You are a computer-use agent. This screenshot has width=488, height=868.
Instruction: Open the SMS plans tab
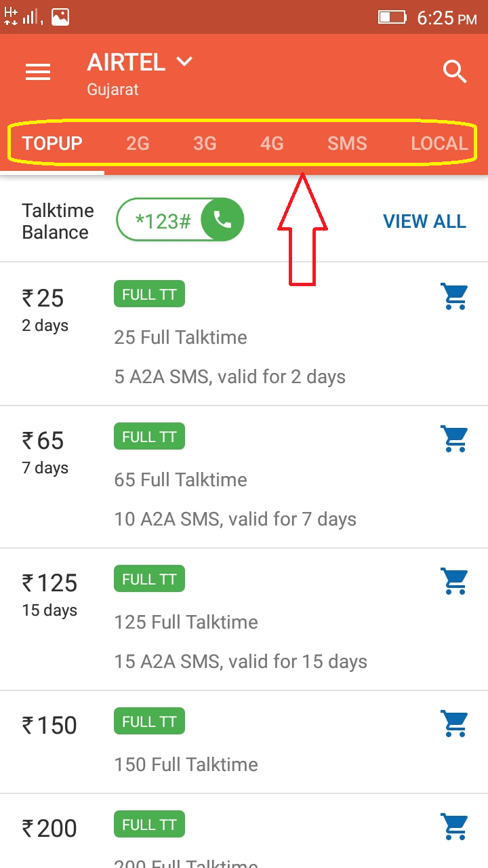point(347,143)
